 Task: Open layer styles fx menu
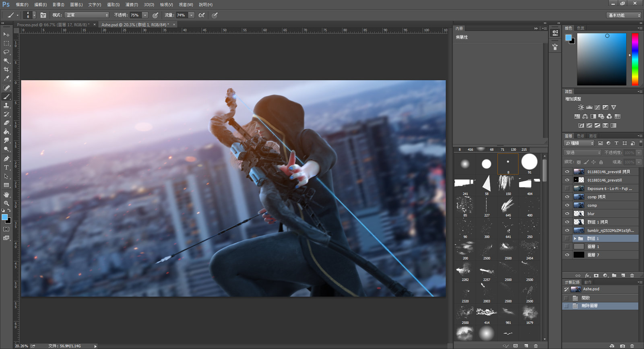pos(587,275)
